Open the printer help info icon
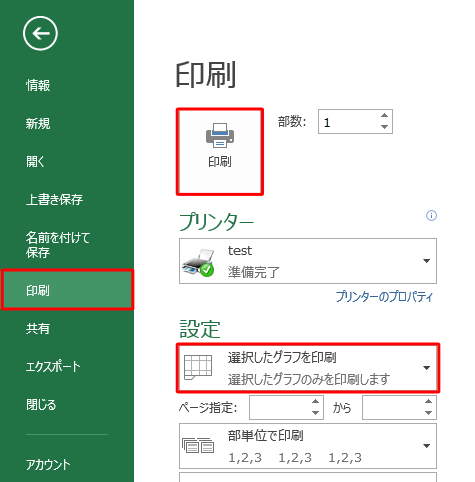 [x=431, y=216]
